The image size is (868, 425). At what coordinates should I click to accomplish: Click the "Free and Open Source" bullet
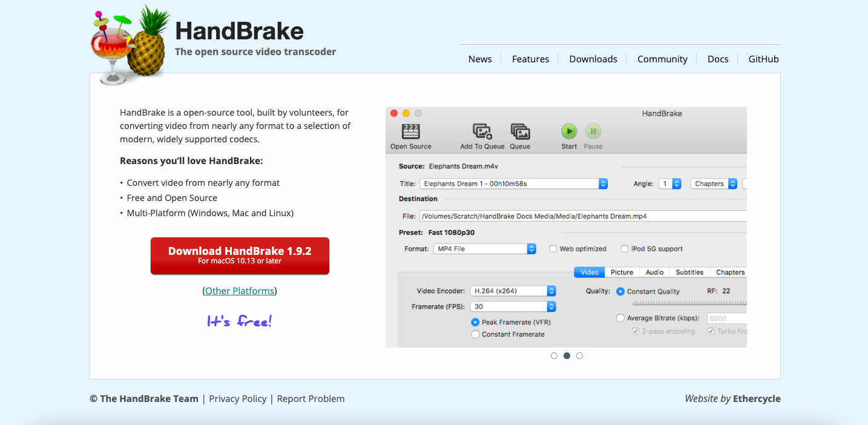click(x=172, y=198)
